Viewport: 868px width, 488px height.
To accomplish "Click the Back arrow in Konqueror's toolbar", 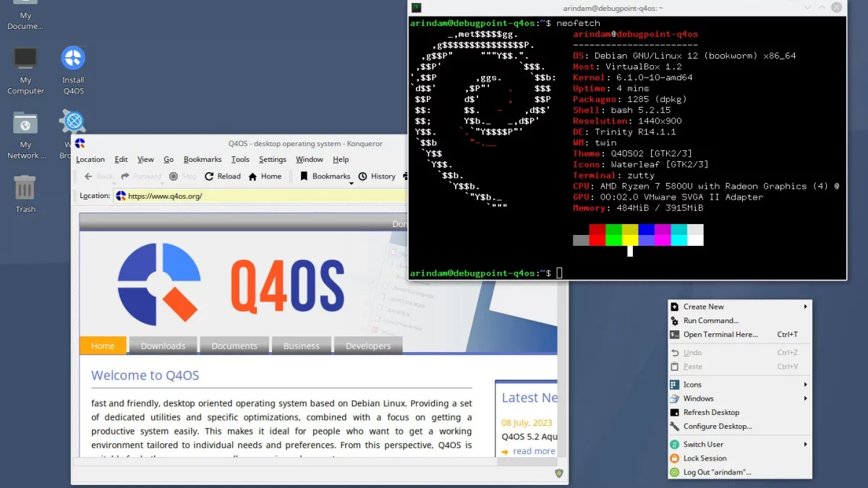I will click(88, 176).
